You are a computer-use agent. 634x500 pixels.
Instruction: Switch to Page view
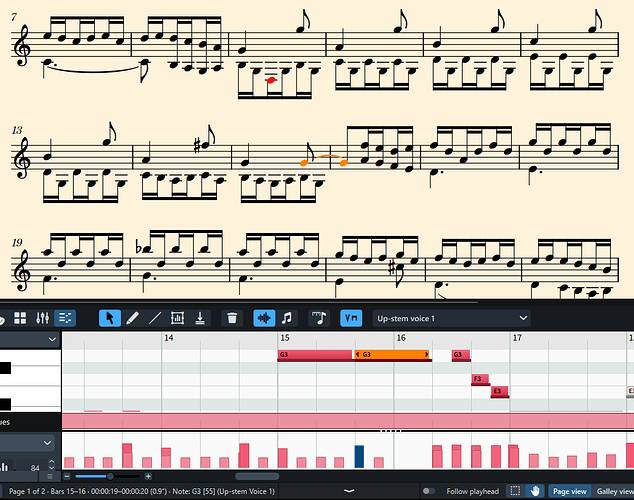point(569,491)
